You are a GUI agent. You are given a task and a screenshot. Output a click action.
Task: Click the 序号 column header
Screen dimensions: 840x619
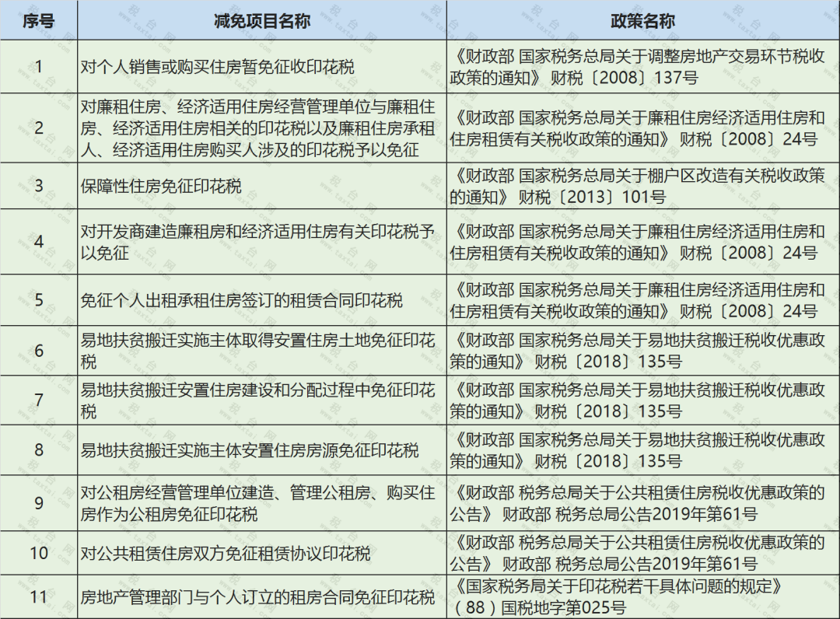39,20
